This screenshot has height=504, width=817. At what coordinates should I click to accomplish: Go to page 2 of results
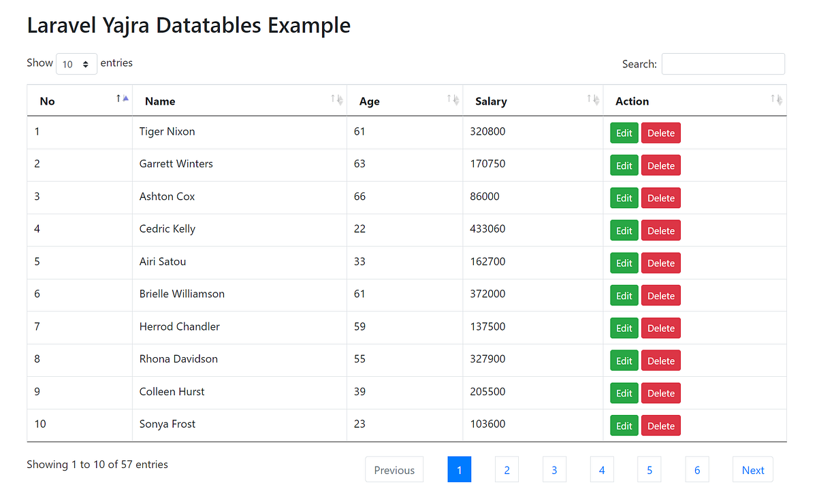(507, 470)
